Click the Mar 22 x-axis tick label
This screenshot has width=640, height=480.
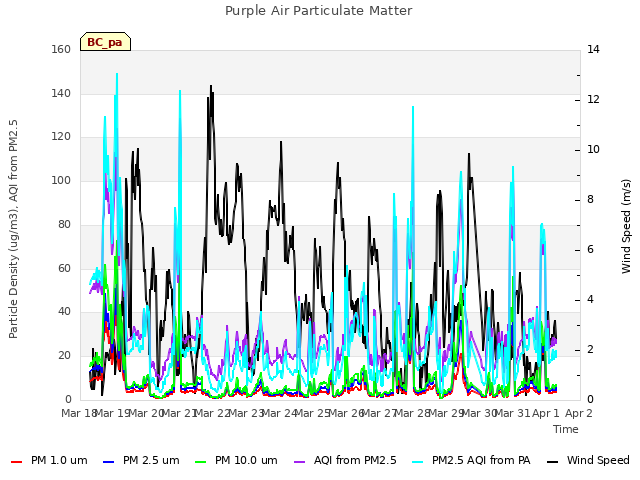point(212,413)
